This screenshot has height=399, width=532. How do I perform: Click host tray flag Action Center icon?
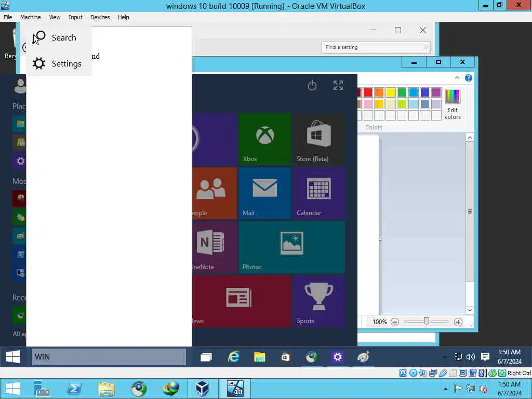tap(458, 389)
